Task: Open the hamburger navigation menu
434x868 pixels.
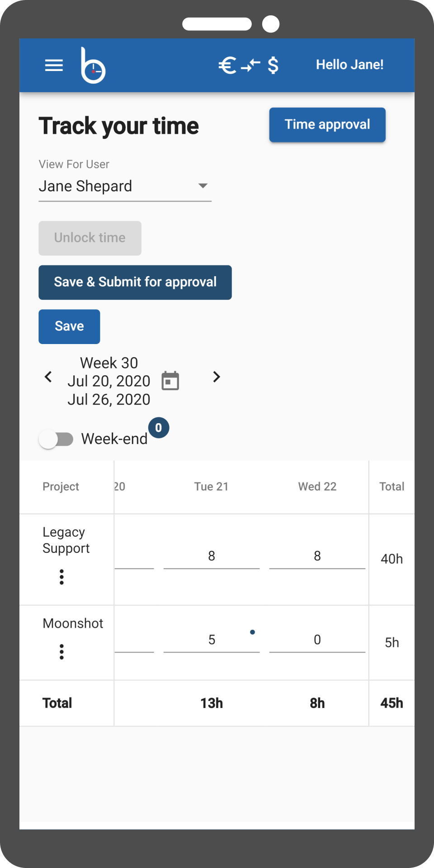Action: pyautogui.click(x=54, y=66)
